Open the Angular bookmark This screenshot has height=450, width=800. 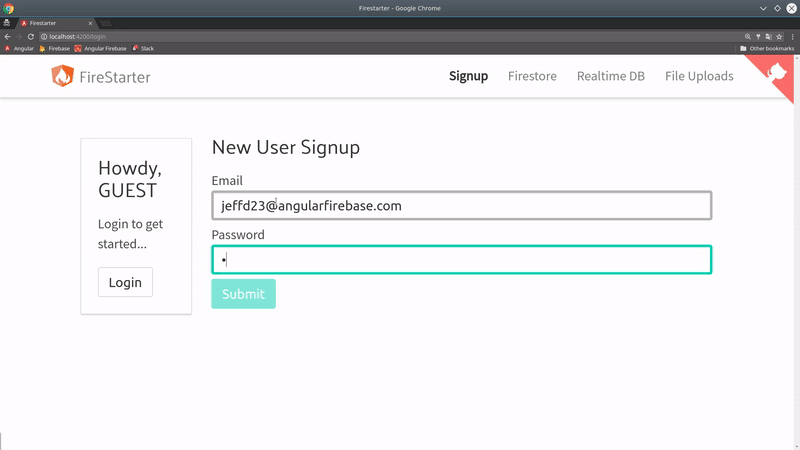[x=20, y=48]
